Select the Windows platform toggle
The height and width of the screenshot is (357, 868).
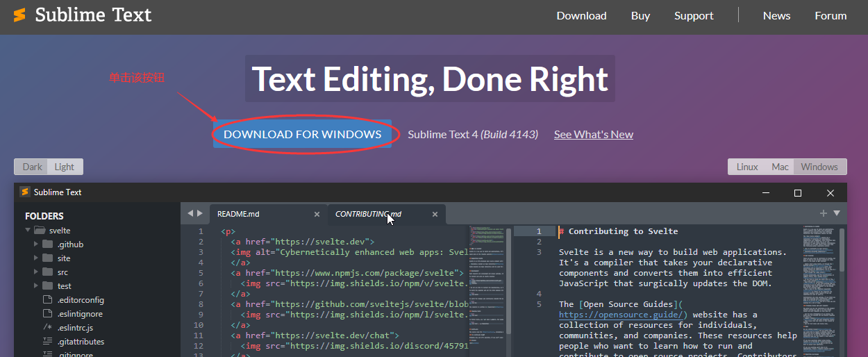click(x=819, y=167)
